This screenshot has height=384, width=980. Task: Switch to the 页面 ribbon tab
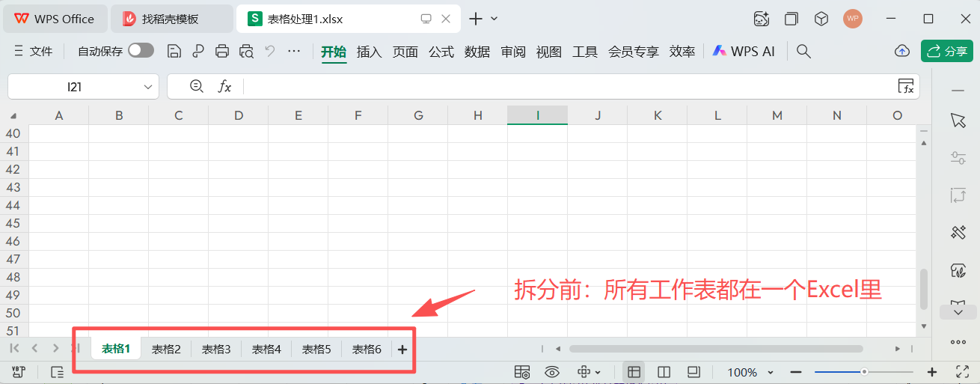coord(405,52)
